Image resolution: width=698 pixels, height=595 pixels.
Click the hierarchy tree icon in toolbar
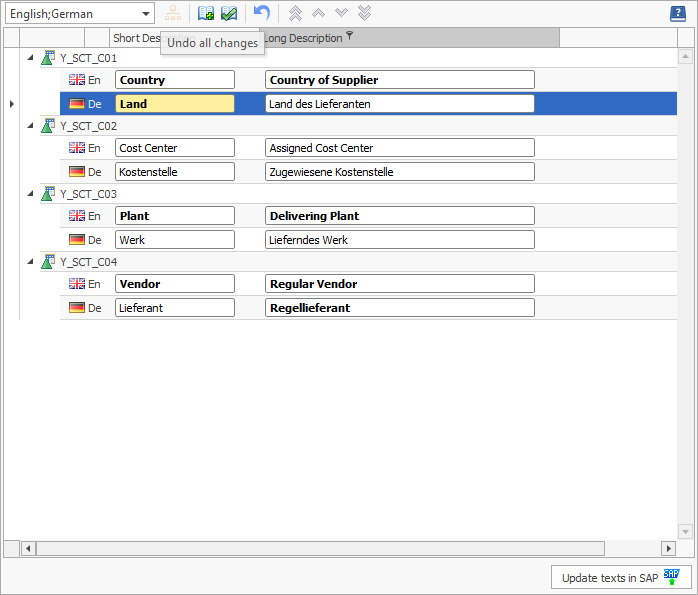point(174,13)
